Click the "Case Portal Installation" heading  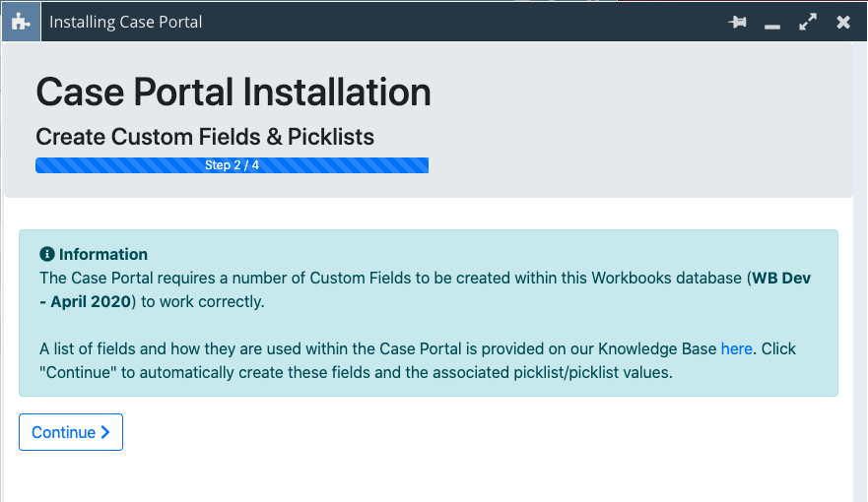tap(234, 92)
